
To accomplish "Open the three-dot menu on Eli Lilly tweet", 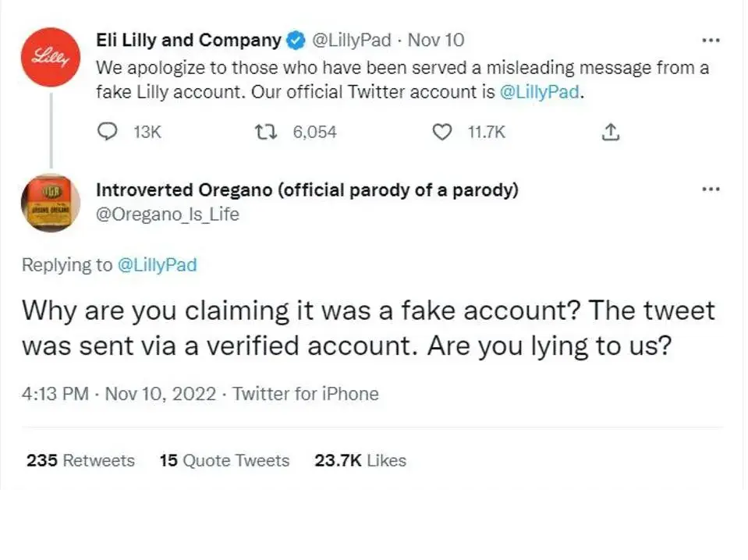I will point(711,41).
